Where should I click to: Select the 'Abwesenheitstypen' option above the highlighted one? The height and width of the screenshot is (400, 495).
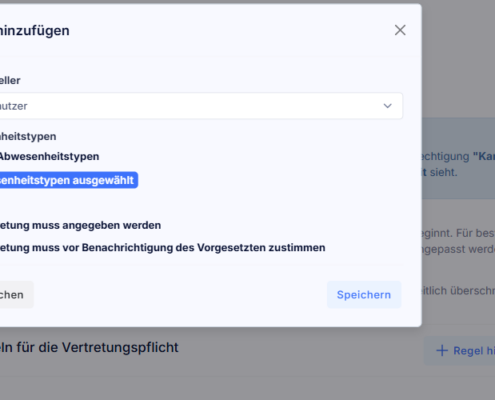coord(49,156)
